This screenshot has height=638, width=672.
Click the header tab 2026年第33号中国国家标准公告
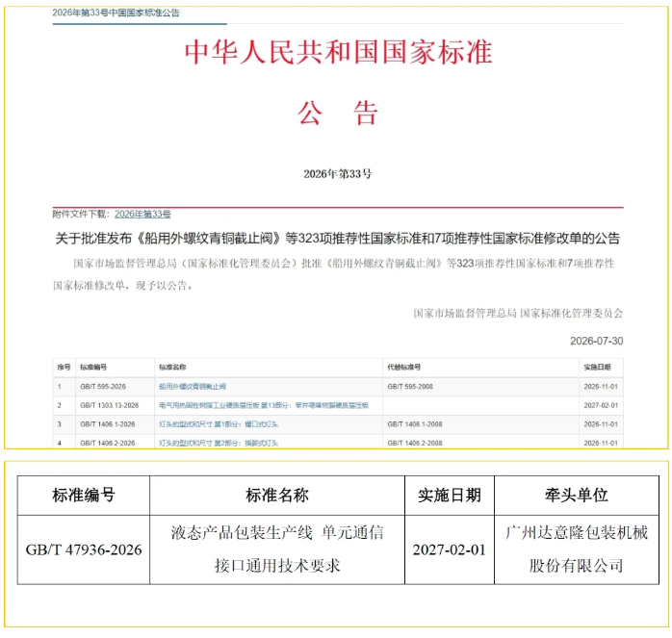tap(116, 13)
